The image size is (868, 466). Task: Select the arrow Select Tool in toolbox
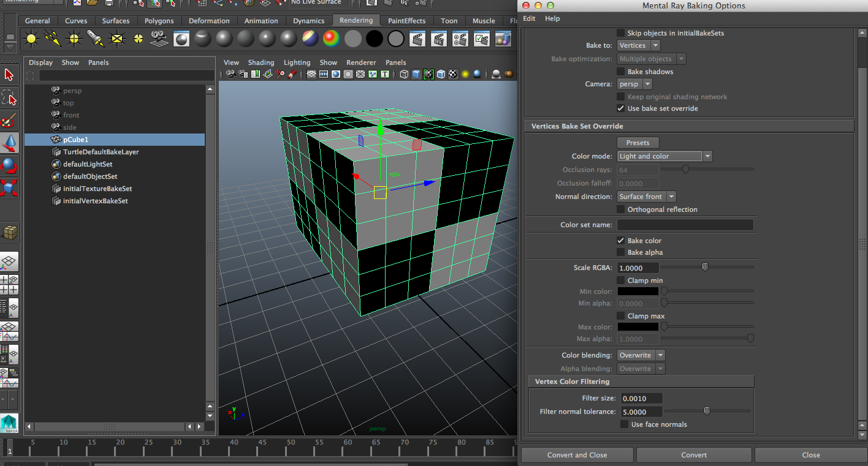(9, 75)
